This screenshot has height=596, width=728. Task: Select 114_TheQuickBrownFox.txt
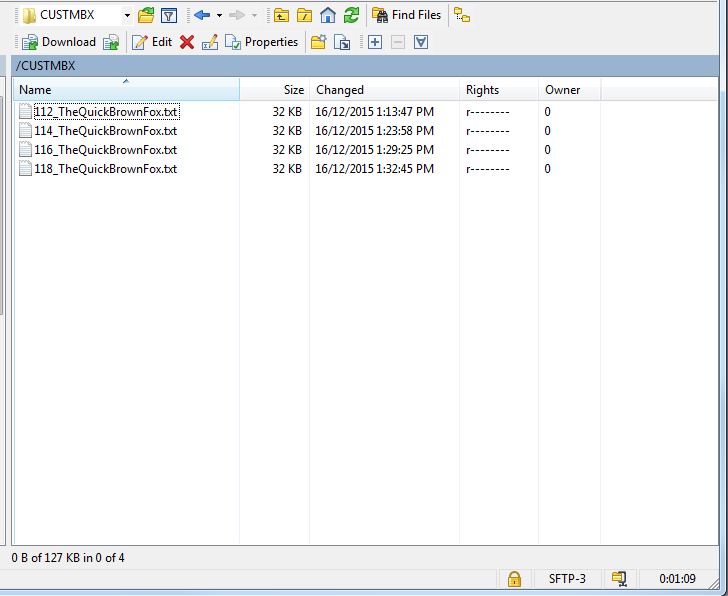(106, 131)
